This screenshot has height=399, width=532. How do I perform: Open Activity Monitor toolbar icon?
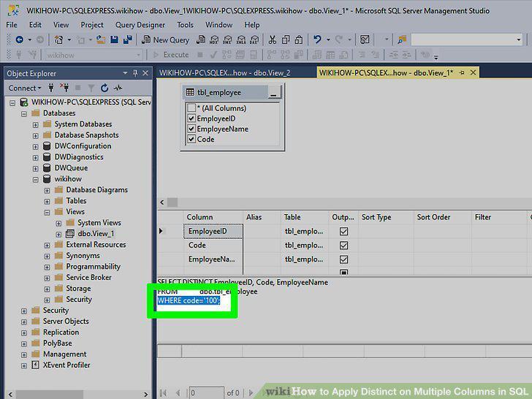click(x=365, y=39)
